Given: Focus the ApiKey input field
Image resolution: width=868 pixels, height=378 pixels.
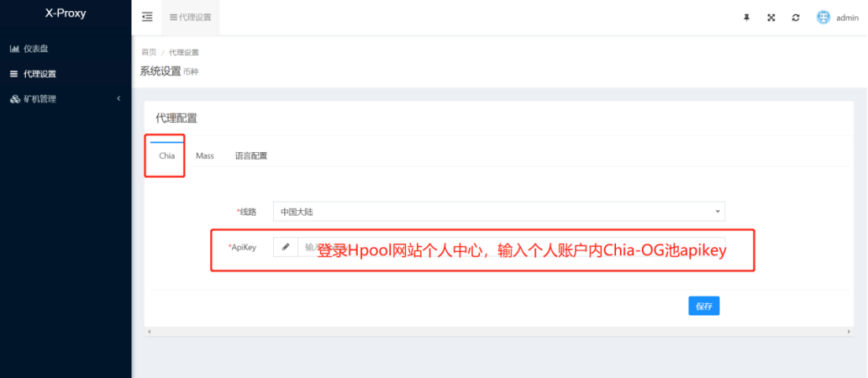Looking at the screenshot, I should click(x=511, y=247).
